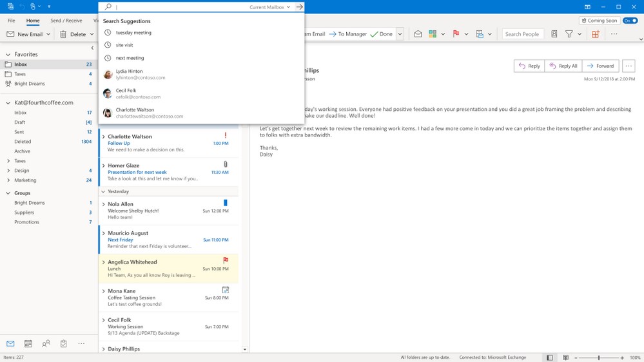Open the Draft folder
The image size is (644, 362).
coord(48,122)
